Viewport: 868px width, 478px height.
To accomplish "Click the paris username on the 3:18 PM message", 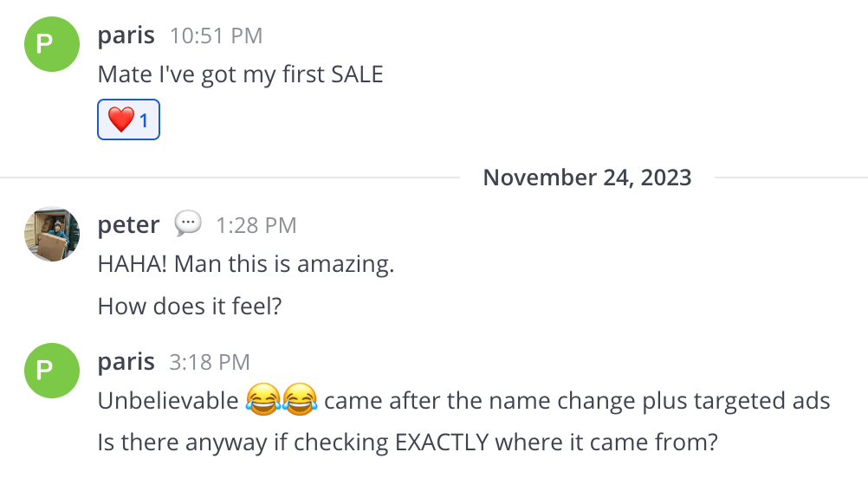I will [126, 361].
